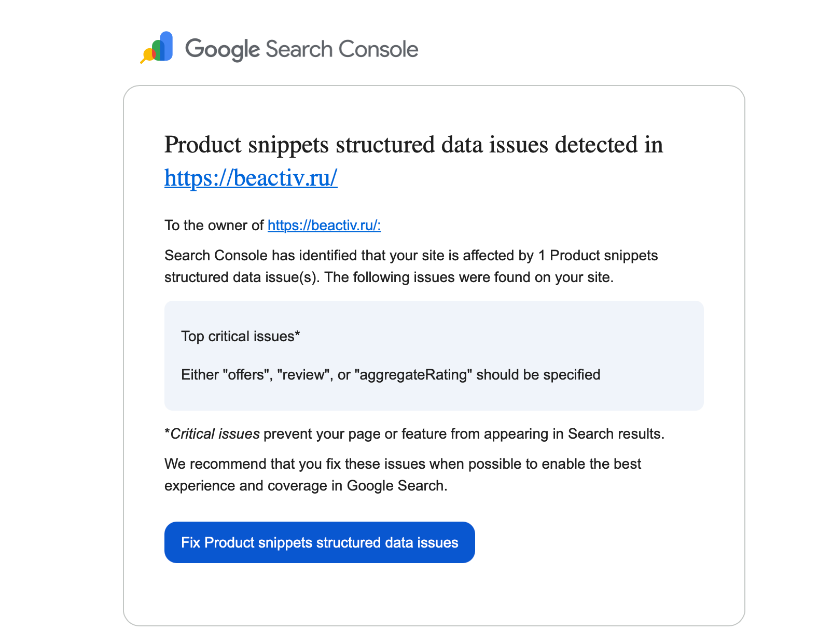Image resolution: width=832 pixels, height=644 pixels.
Task: Click the tall blue bar of logo
Action: point(167,46)
